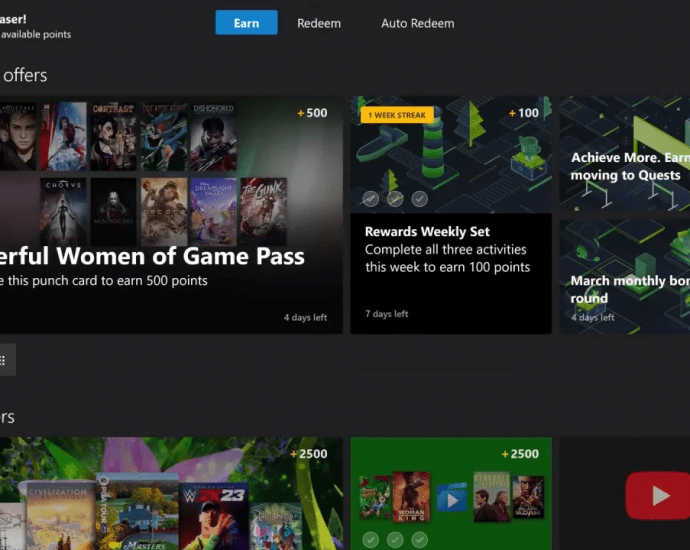
Task: Click the PGA Tour Masters game cover
Action: [138, 512]
